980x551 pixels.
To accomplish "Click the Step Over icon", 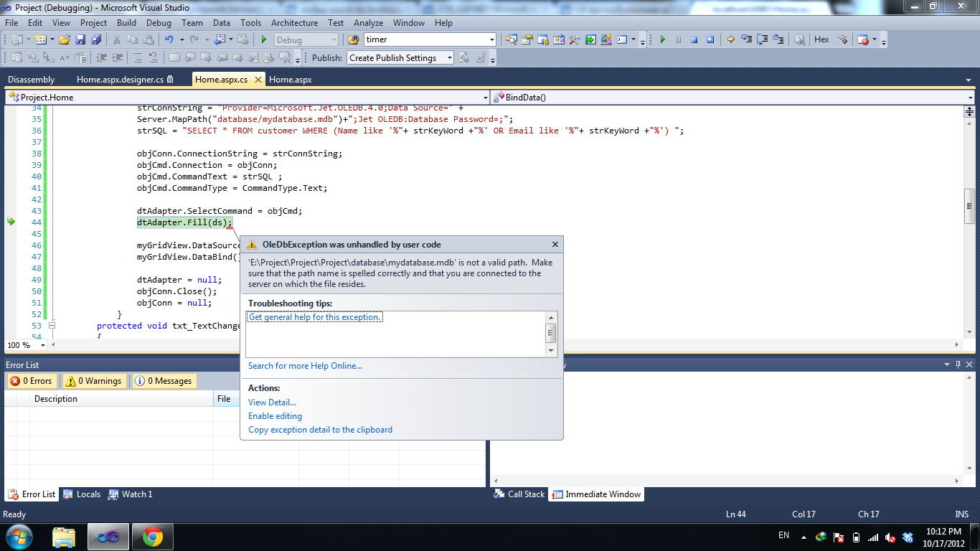I will click(763, 40).
